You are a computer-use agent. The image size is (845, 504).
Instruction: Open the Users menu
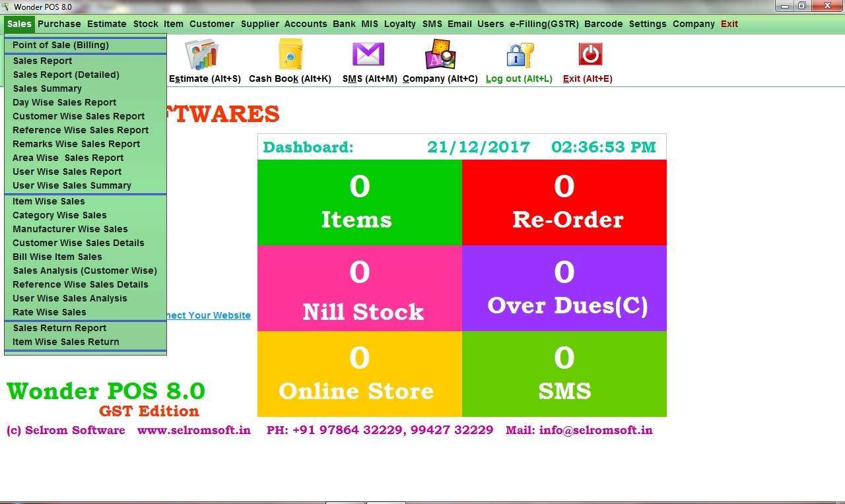tap(490, 24)
